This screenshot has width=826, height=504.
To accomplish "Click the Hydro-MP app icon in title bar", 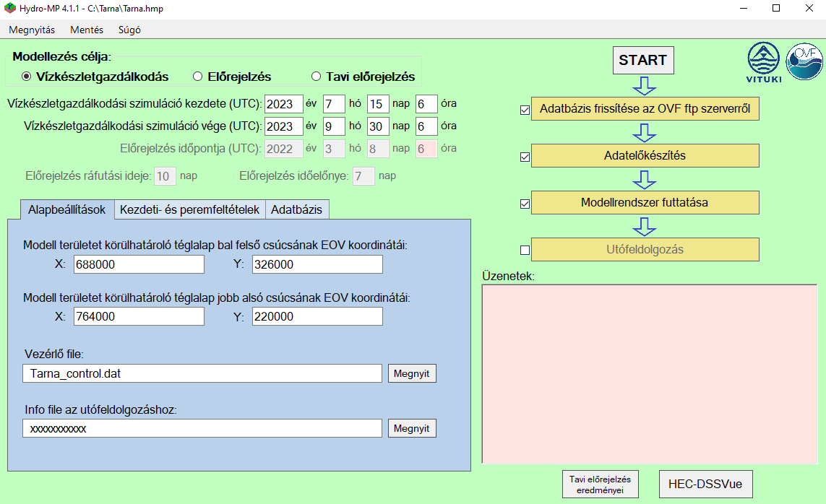I will (x=10, y=8).
